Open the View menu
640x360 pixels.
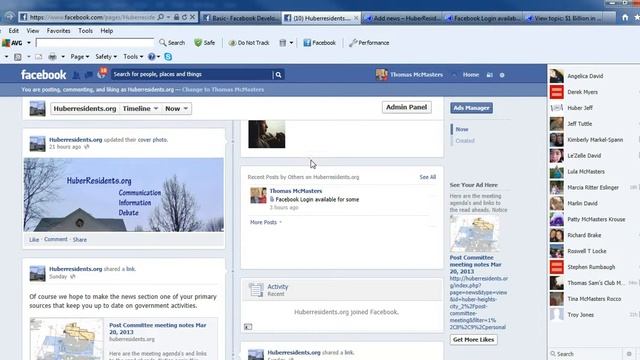(33, 31)
